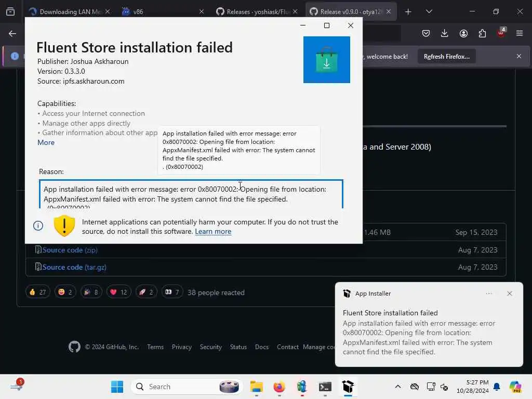Switch to the Downloading LAN Messenger tab
This screenshot has height=399, width=532.
70,11
